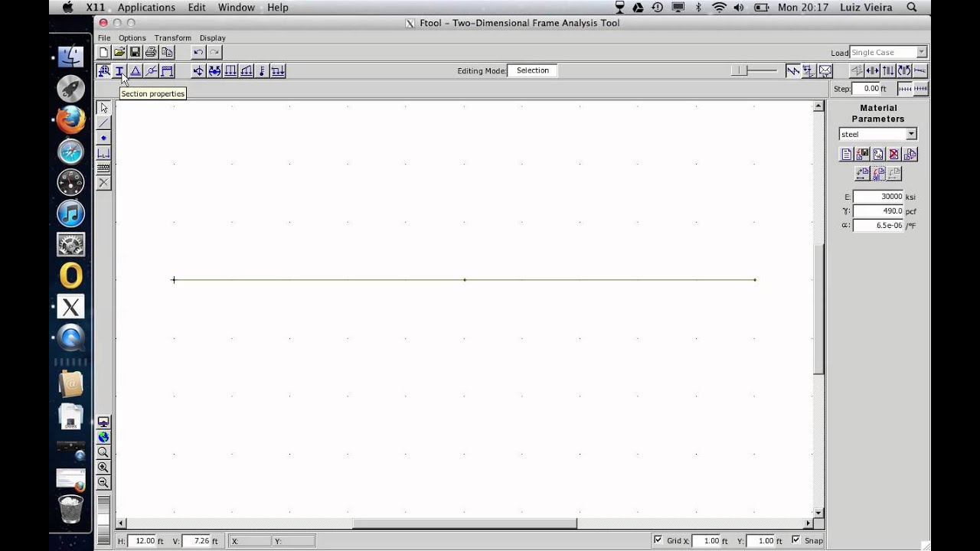The width and height of the screenshot is (980, 551).
Task: Click the import materials floppy icon
Action: tap(862, 154)
